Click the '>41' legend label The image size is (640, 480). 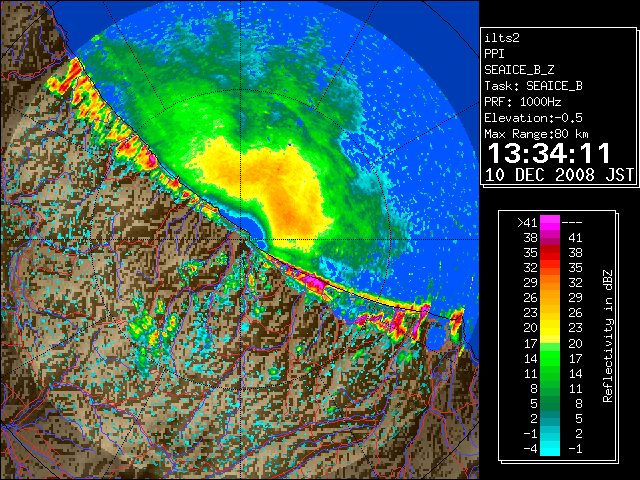(527, 222)
